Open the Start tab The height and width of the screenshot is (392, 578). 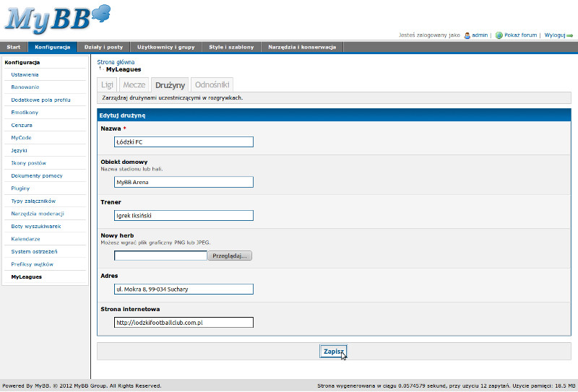tap(14, 47)
